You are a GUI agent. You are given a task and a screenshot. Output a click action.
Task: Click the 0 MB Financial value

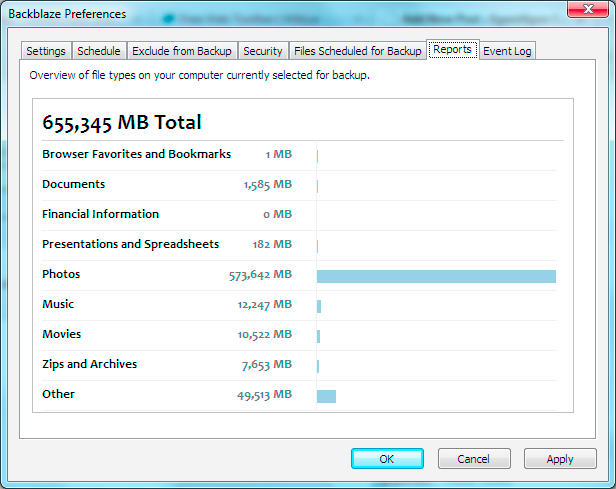click(277, 214)
